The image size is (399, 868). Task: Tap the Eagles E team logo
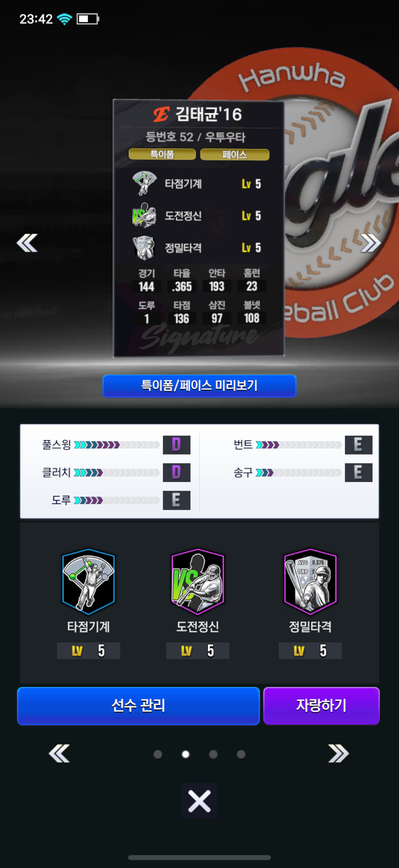click(x=161, y=114)
